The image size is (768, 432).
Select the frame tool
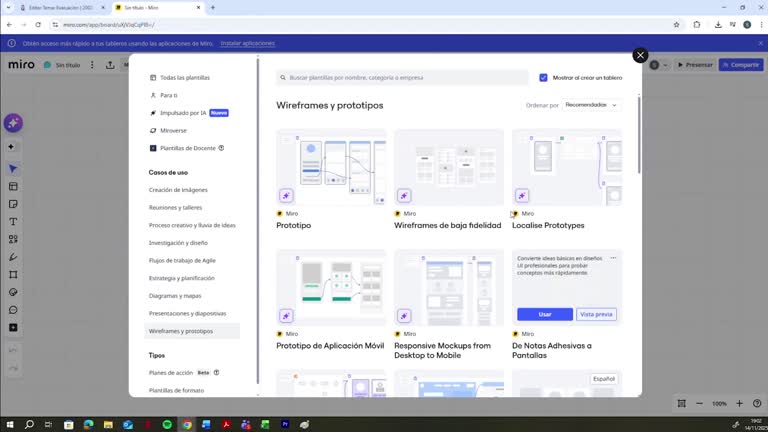tap(13, 275)
